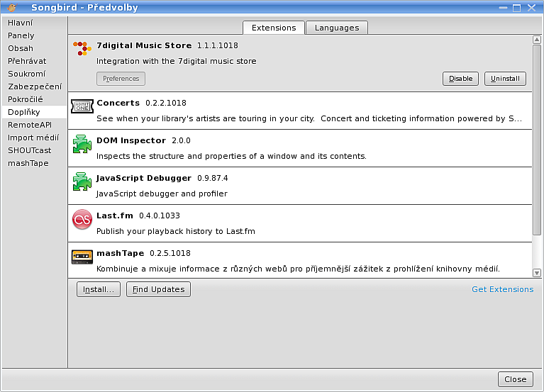Open the Soukromí preferences pane
Viewport: 544px width, 392px height.
point(34,74)
